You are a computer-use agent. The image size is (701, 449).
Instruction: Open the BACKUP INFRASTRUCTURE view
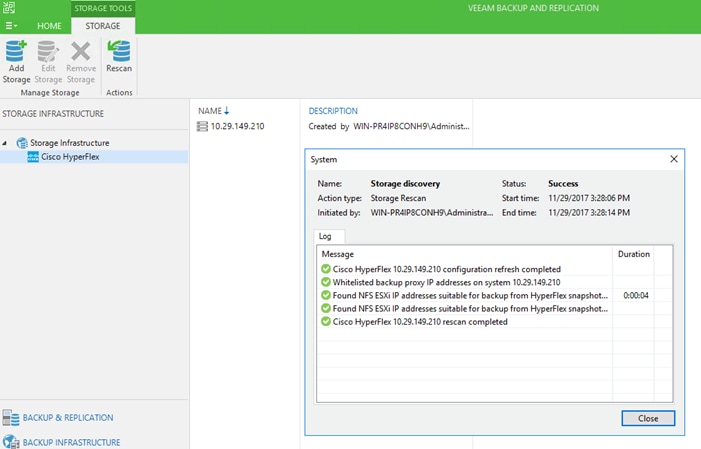pos(72,442)
